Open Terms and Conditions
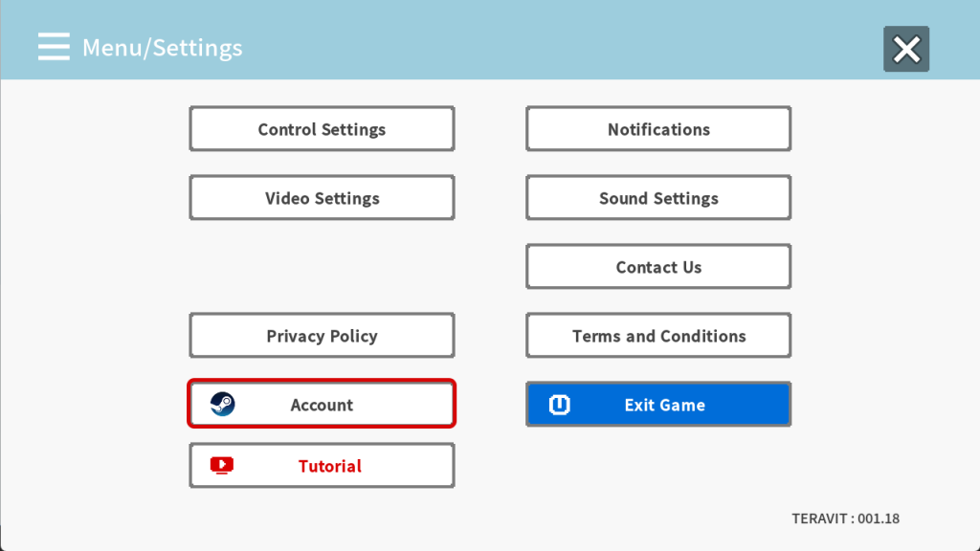 pyautogui.click(x=658, y=336)
